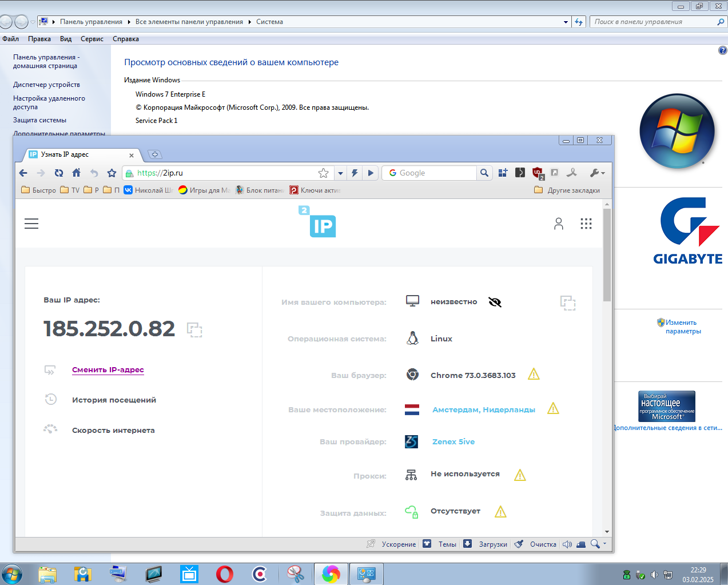Open the user account icon on 2ip
Screen dimensions: 728x585
tap(559, 224)
